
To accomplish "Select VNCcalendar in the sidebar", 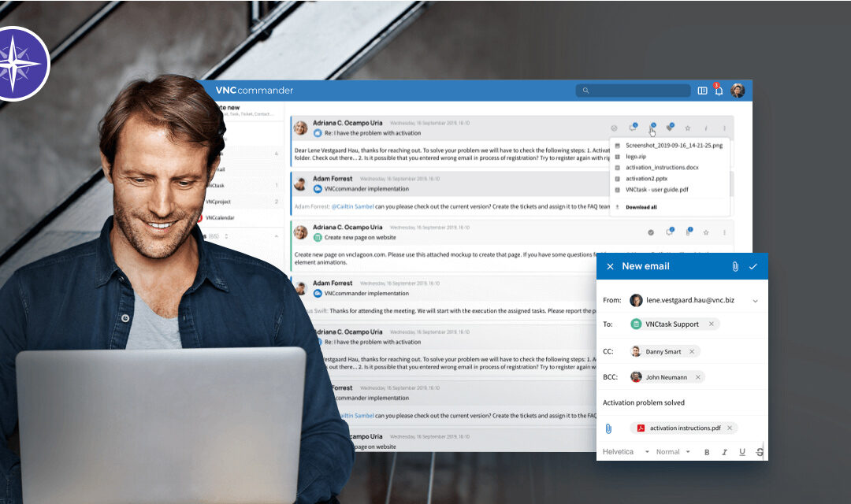I will [x=220, y=217].
